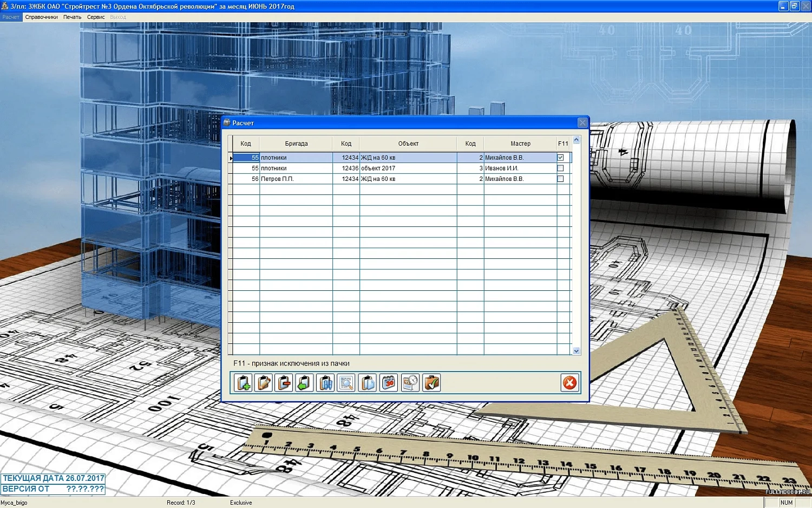Minimize the main application window
The image size is (812, 508).
[x=783, y=6]
